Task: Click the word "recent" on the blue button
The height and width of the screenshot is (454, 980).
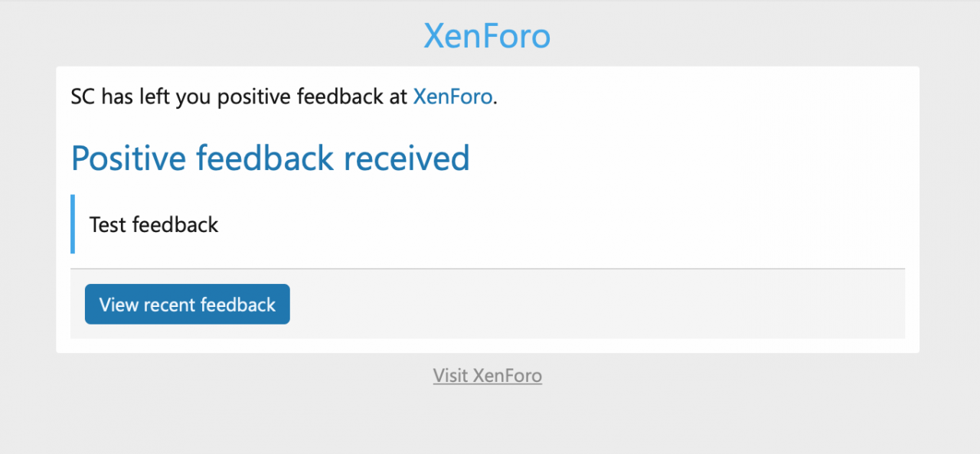Action: 169,305
